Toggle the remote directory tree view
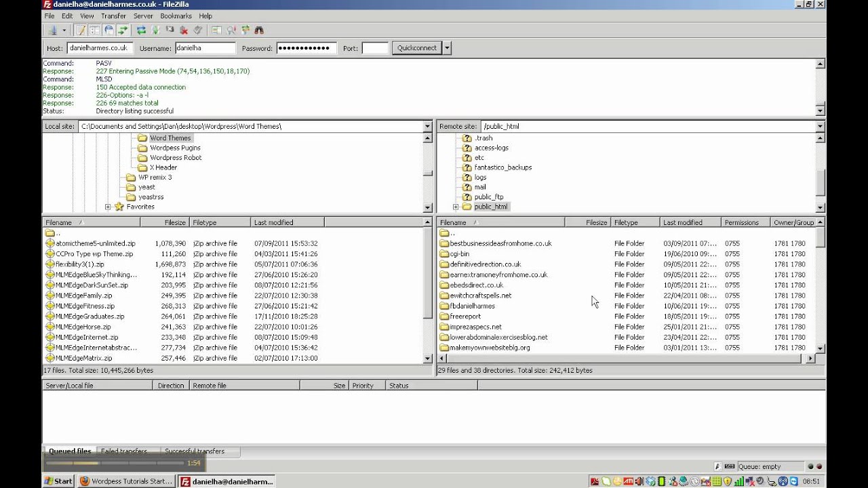Image resolution: width=868 pixels, height=488 pixels. point(108,30)
